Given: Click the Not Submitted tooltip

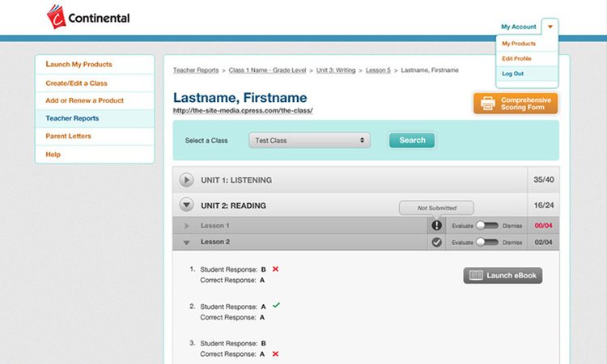Looking at the screenshot, I should pos(436,208).
